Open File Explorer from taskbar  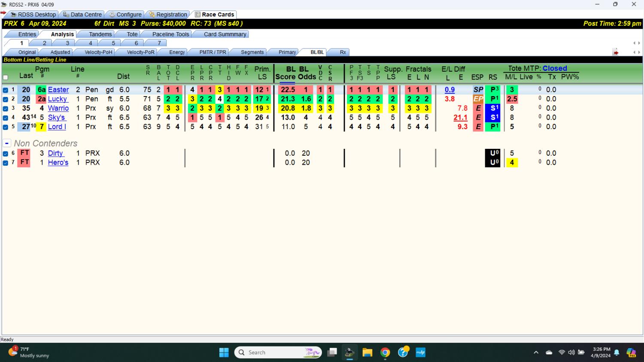coord(367,353)
